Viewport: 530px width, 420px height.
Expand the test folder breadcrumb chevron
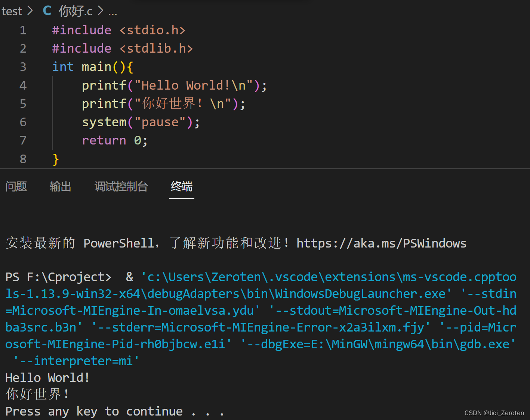pos(30,11)
